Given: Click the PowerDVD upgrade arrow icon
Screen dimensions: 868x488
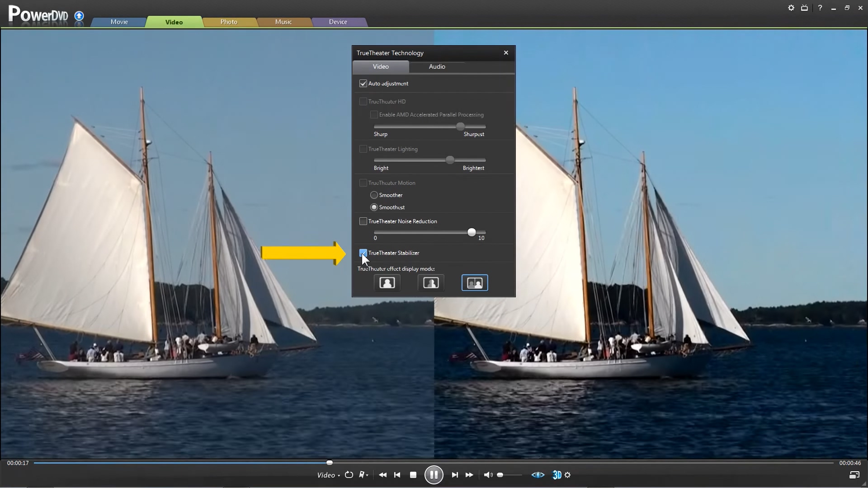Looking at the screenshot, I should [79, 16].
